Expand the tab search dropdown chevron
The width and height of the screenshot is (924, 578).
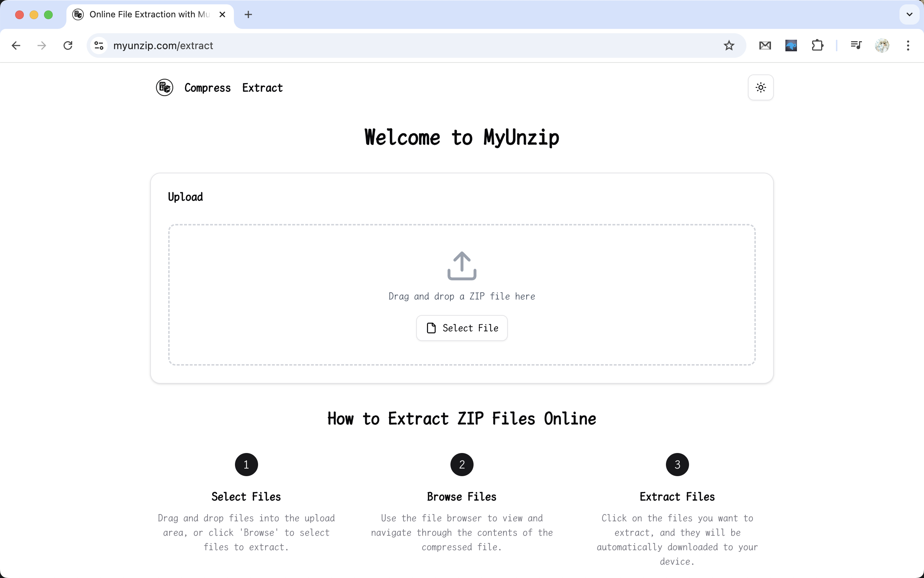pos(910,14)
